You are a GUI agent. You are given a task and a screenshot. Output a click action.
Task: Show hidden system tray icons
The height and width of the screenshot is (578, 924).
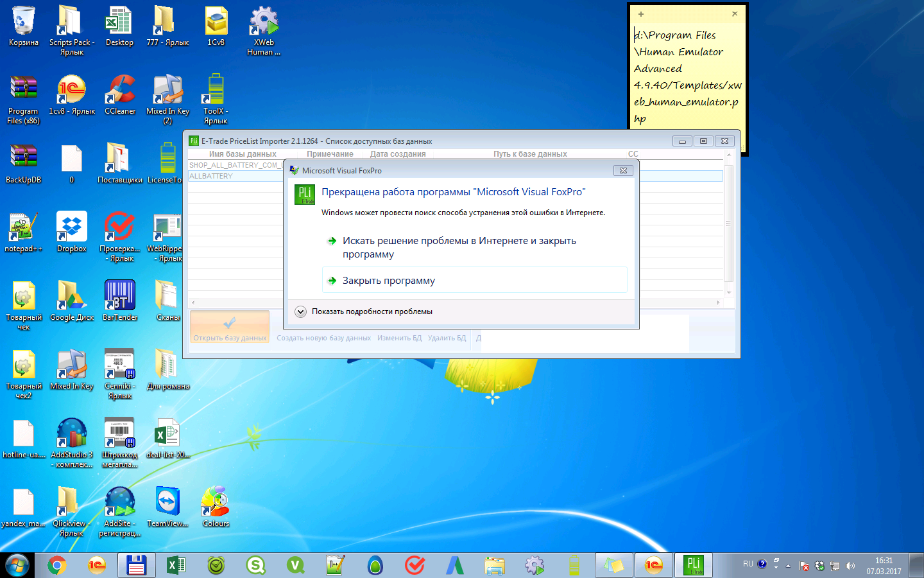788,566
